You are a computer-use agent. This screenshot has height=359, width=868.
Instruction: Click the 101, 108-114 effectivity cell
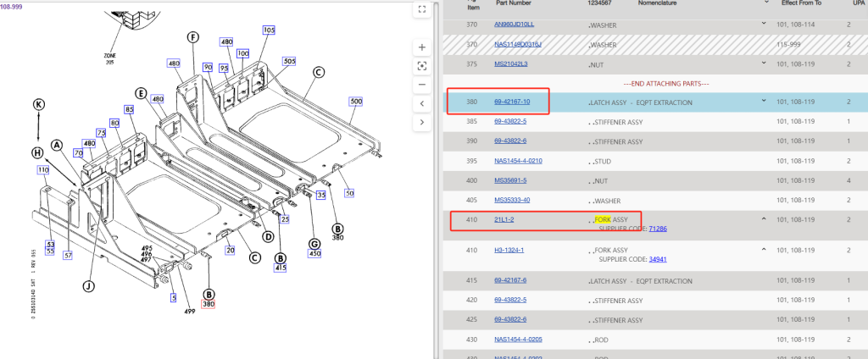point(794,25)
